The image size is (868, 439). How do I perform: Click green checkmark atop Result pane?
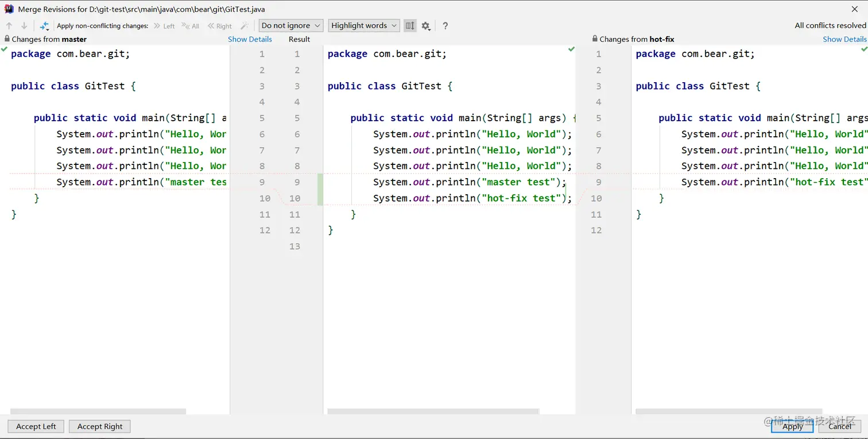pyautogui.click(x=571, y=49)
